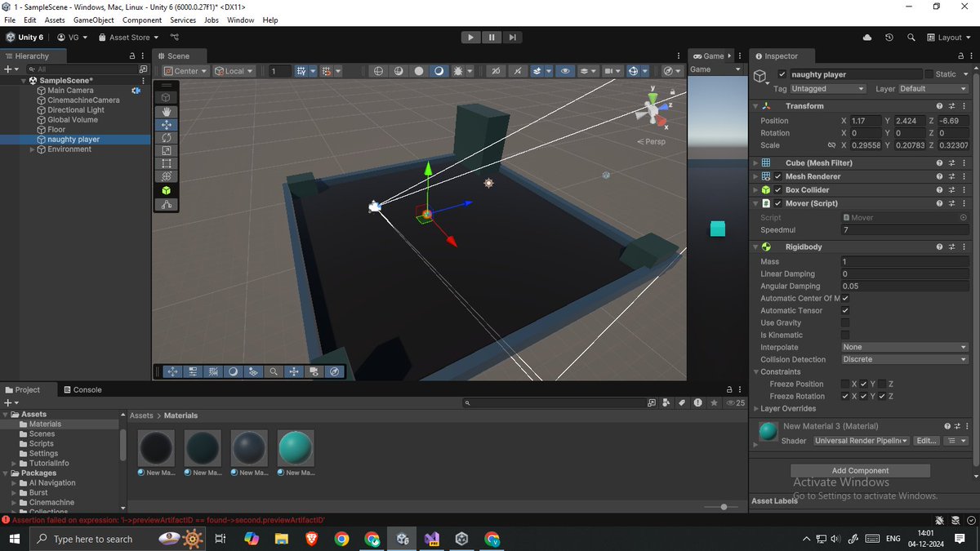Filter Project by favorites star icon
This screenshot has width=980, height=551.
point(715,402)
